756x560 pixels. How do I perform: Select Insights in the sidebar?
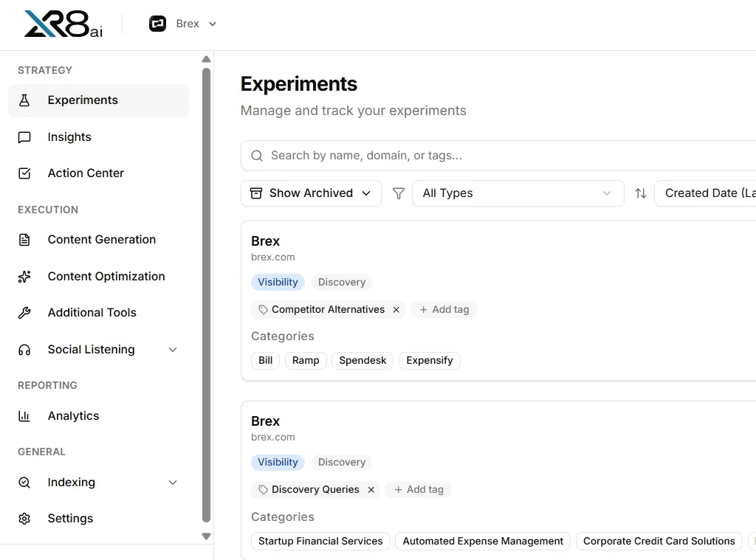click(69, 136)
